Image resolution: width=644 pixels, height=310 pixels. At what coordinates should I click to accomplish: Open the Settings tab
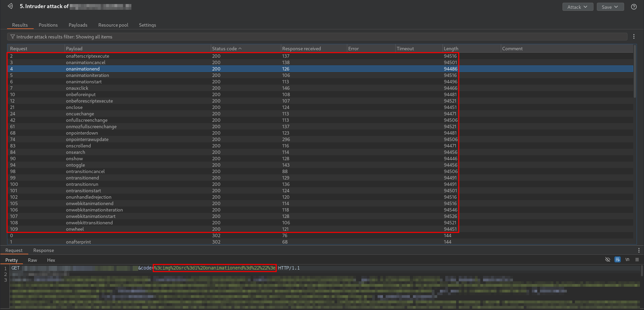point(148,25)
